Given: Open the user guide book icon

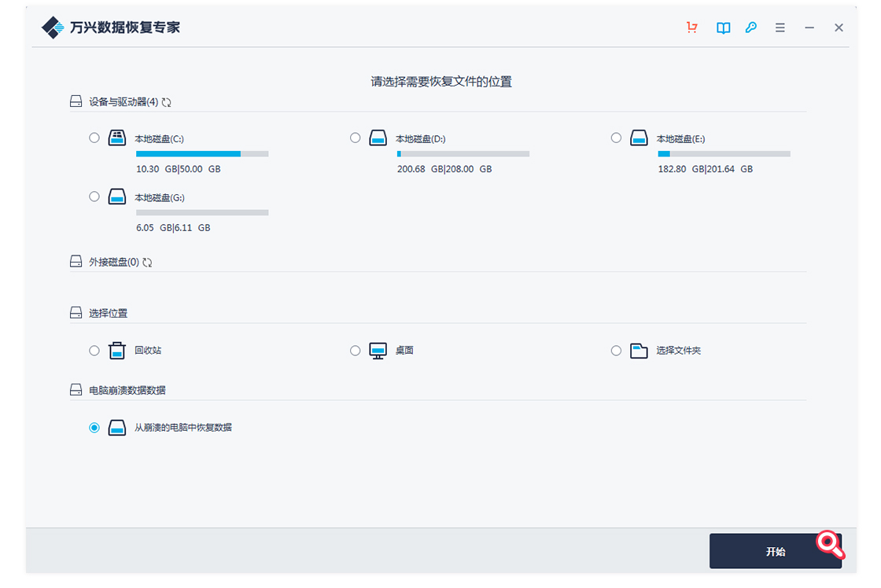Looking at the screenshot, I should (x=723, y=28).
